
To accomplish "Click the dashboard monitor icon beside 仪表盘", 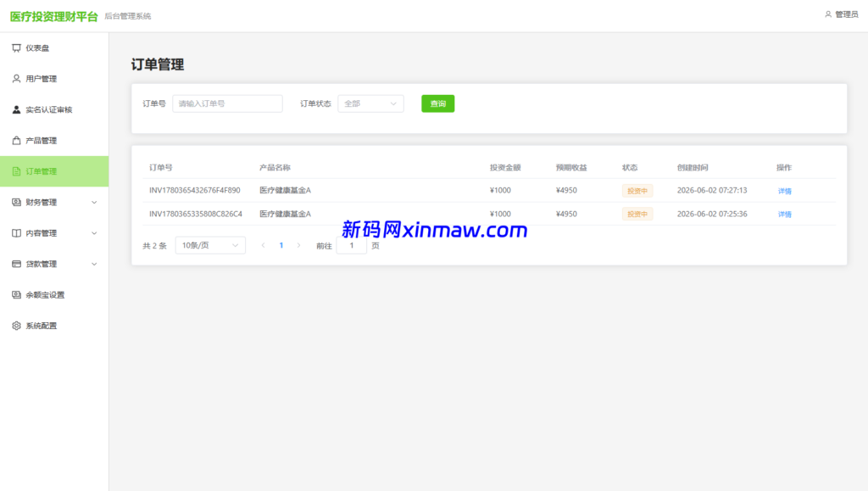I will tap(17, 48).
